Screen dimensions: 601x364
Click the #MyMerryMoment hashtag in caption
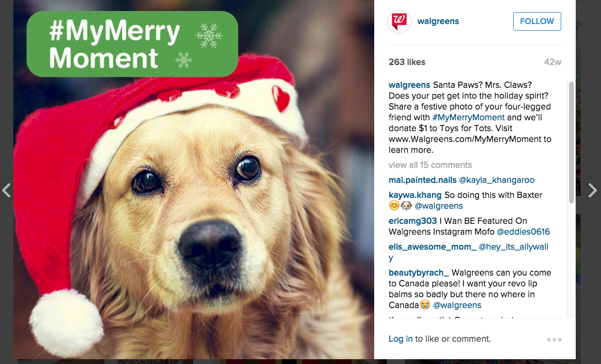pyautogui.click(x=469, y=118)
